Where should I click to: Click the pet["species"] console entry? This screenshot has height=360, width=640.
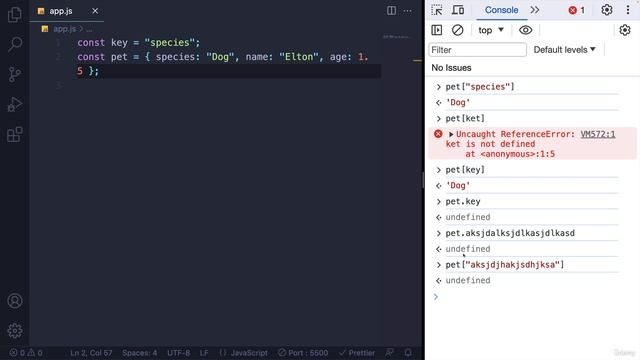coord(480,87)
